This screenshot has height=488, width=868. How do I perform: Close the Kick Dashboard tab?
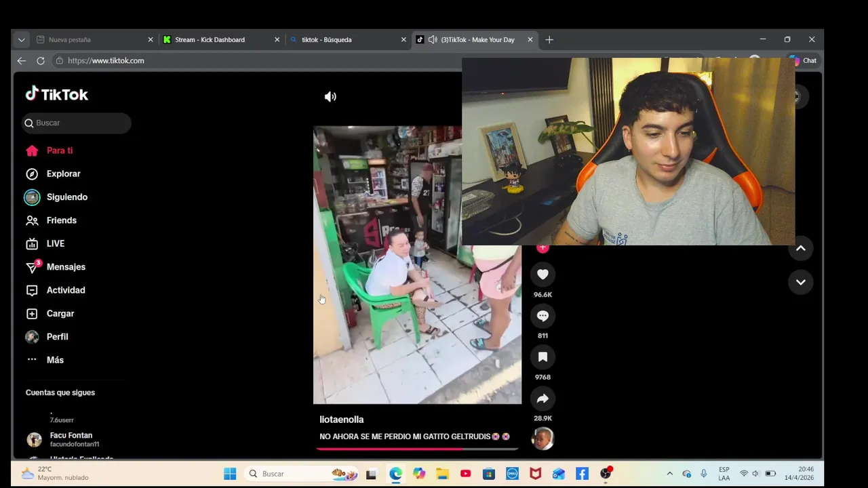pos(277,39)
